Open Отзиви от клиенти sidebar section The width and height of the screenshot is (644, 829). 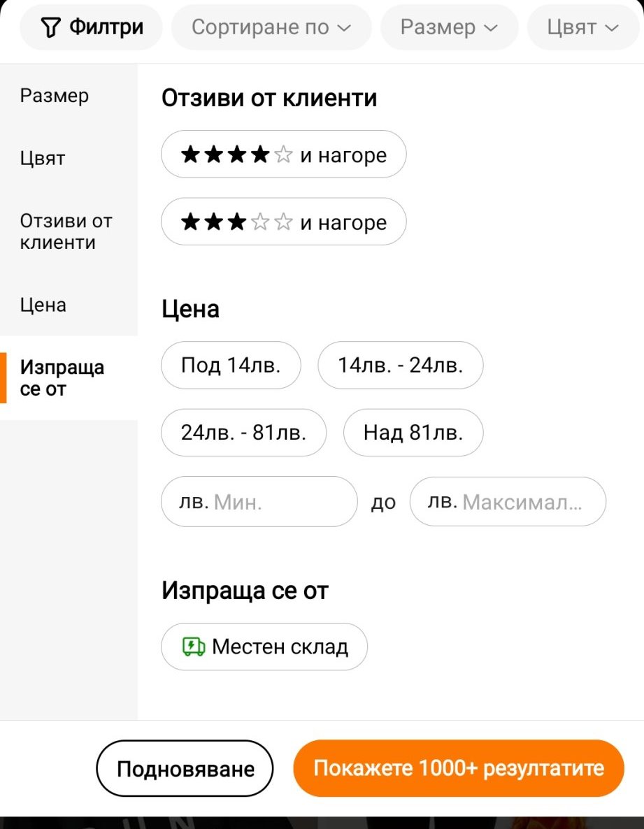[66, 232]
